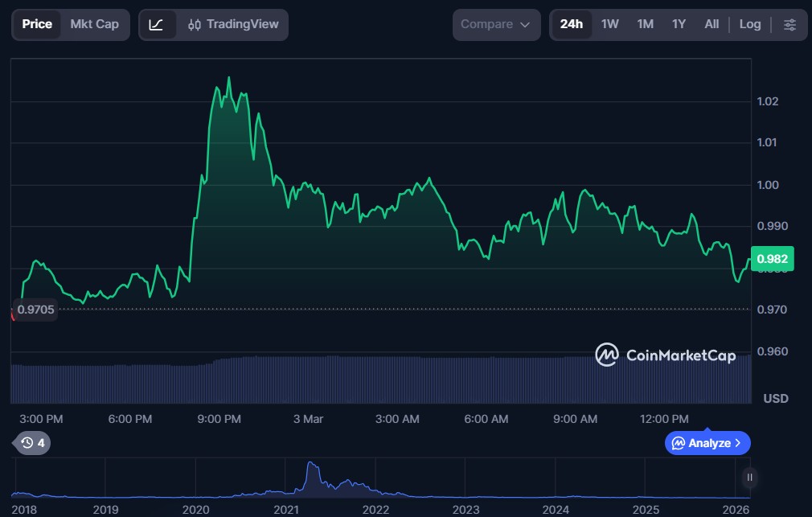The image size is (812, 517).
Task: Display All time price history
Action: (712, 24)
